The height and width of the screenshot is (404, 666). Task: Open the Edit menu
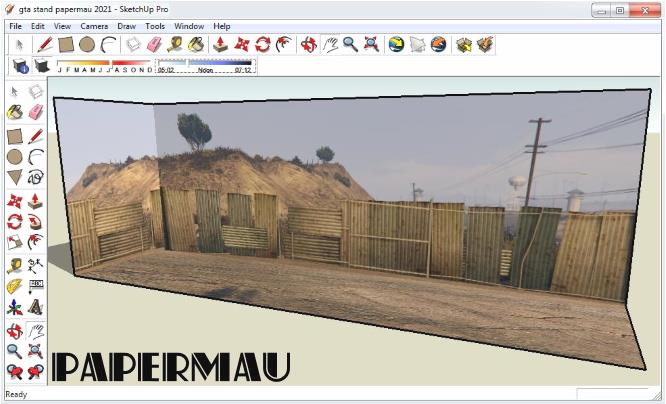(37, 26)
